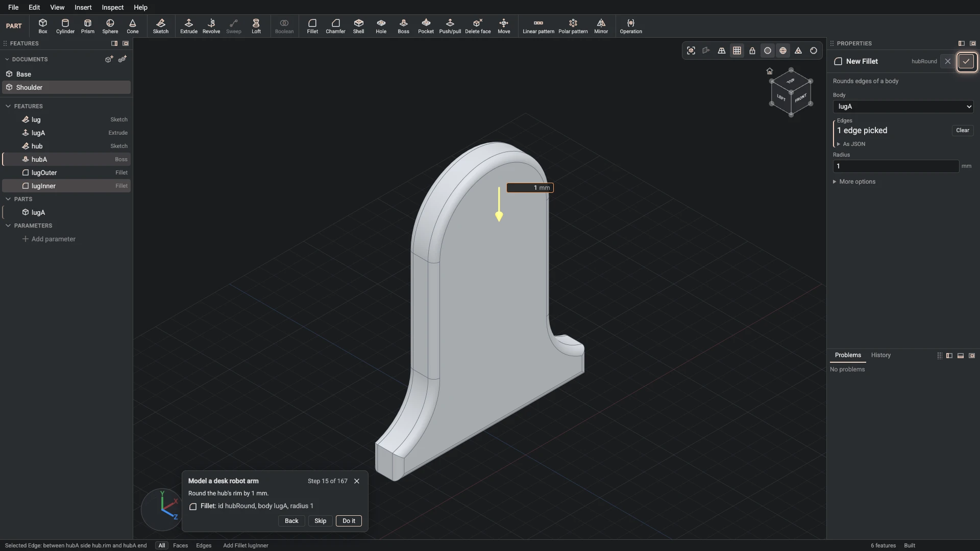The width and height of the screenshot is (980, 551).
Task: Switch to the History tab
Action: (880, 355)
